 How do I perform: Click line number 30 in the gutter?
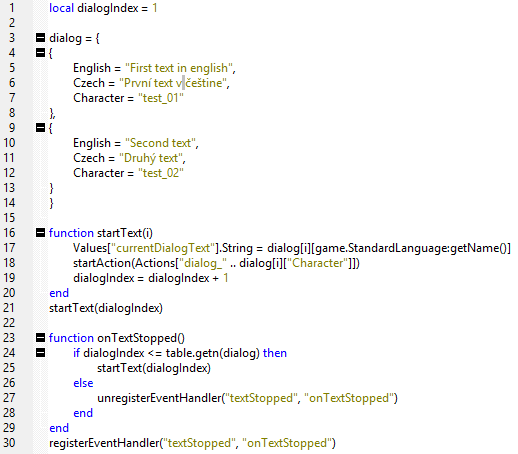pos(9,443)
